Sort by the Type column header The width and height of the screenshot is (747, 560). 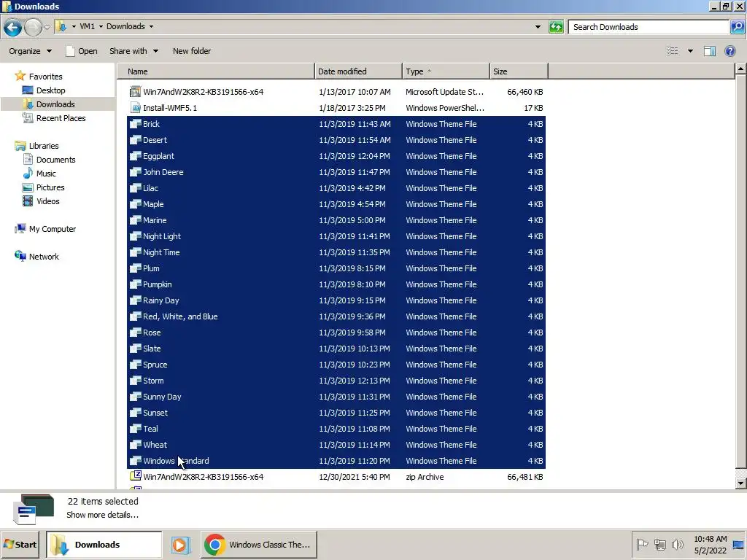tap(446, 71)
